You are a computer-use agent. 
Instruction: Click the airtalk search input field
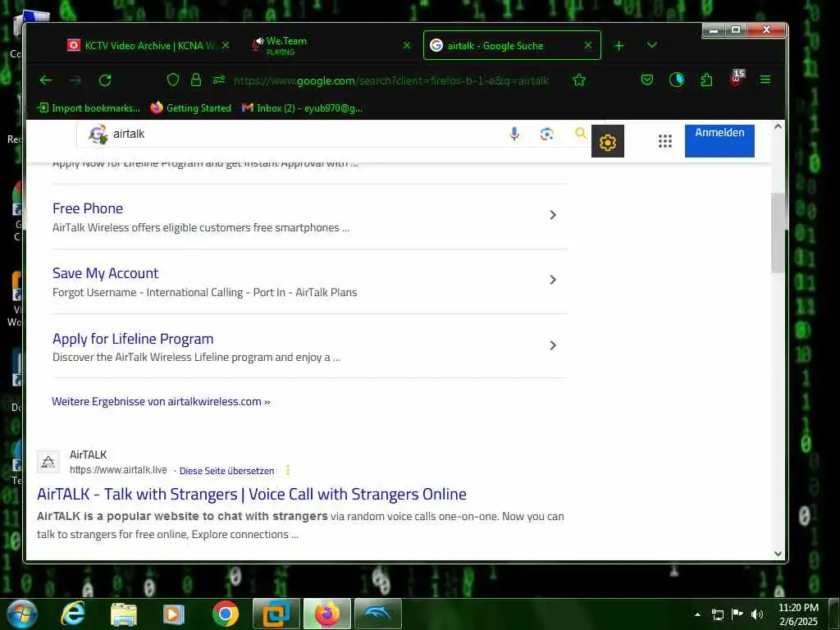[x=305, y=134]
